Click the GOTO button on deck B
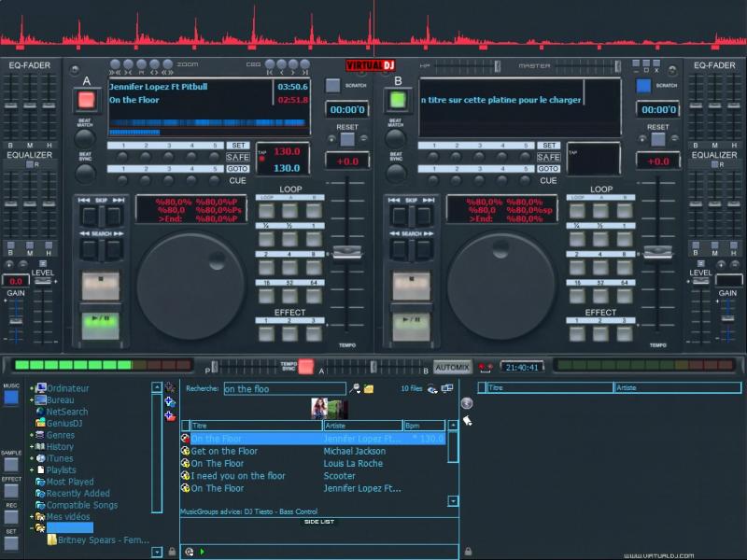Viewport: 747px width, 560px height. click(x=548, y=168)
